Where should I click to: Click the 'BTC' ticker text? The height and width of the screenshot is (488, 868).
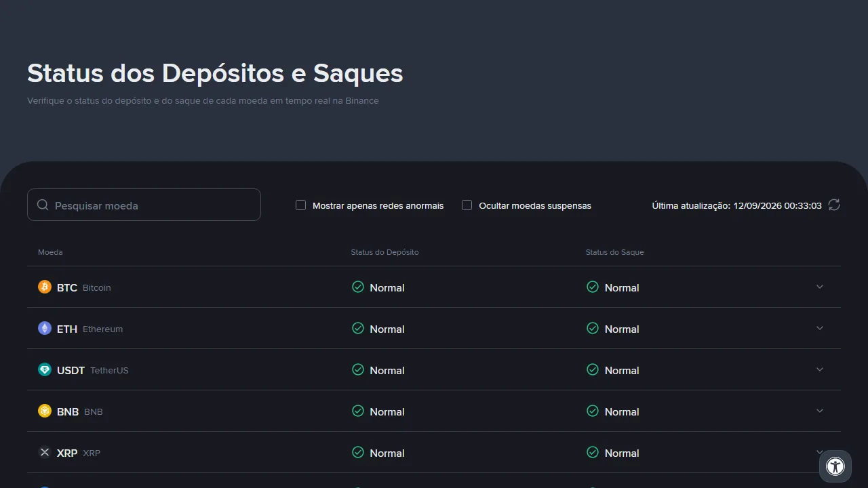tap(67, 287)
